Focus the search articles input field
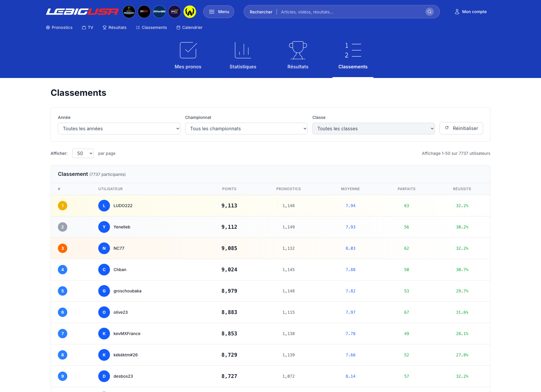 [351, 12]
